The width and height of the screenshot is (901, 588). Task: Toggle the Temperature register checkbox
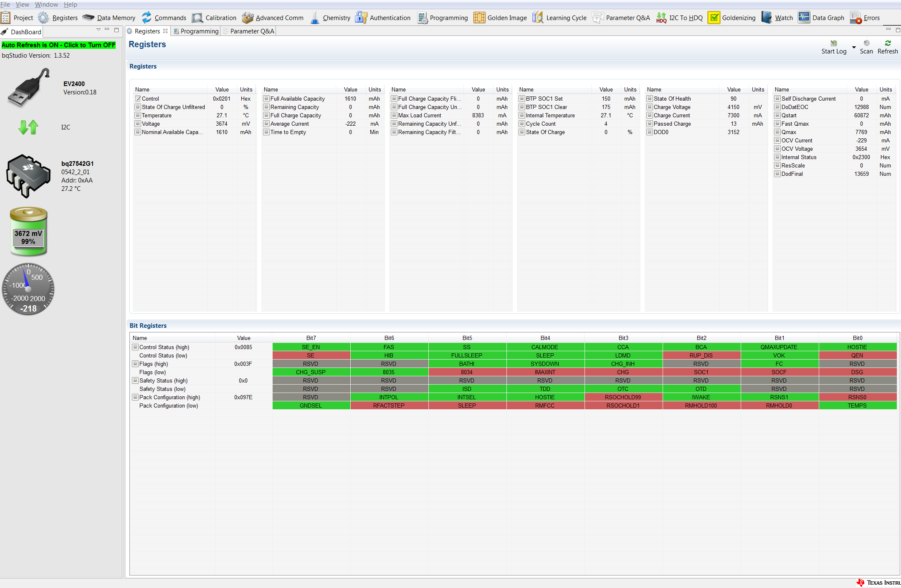pyautogui.click(x=138, y=115)
